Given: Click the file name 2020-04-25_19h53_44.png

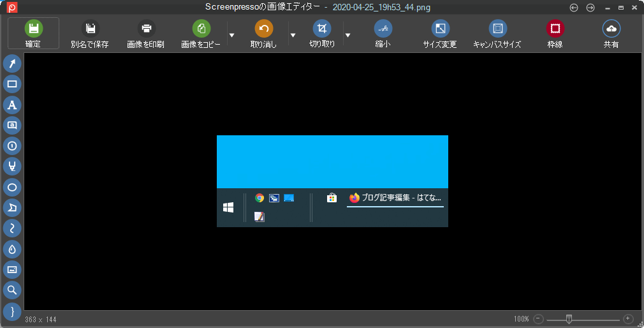Looking at the screenshot, I should [381, 8].
